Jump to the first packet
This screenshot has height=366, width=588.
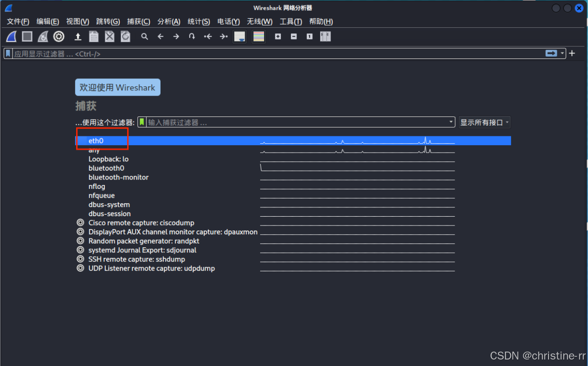[208, 37]
